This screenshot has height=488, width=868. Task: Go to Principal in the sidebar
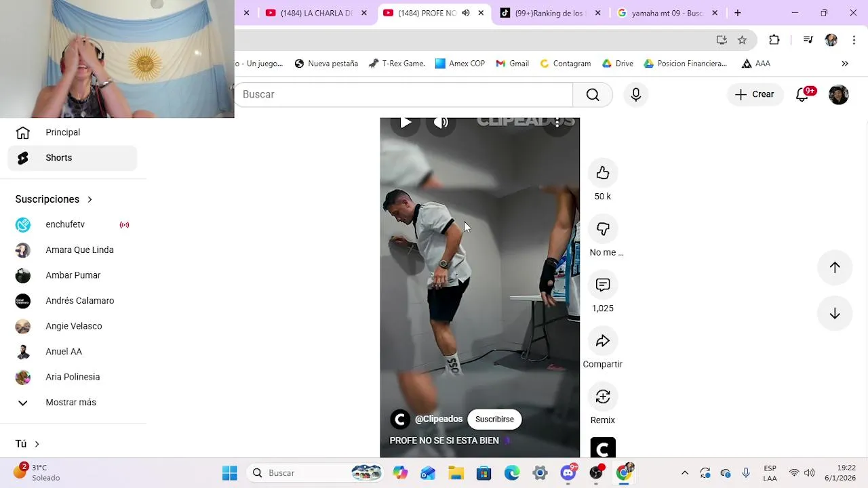(73, 132)
